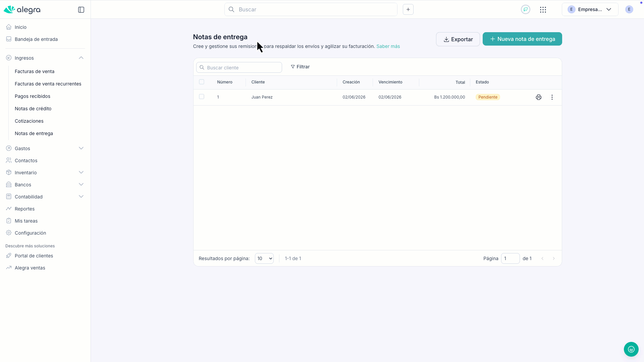Open Notas de crédito
The width and height of the screenshot is (644, 362).
33,109
